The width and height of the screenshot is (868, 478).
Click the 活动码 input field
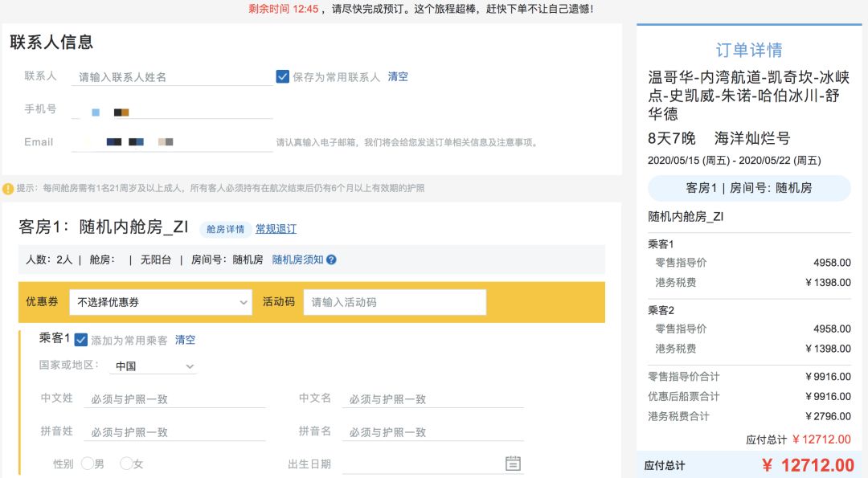click(394, 302)
